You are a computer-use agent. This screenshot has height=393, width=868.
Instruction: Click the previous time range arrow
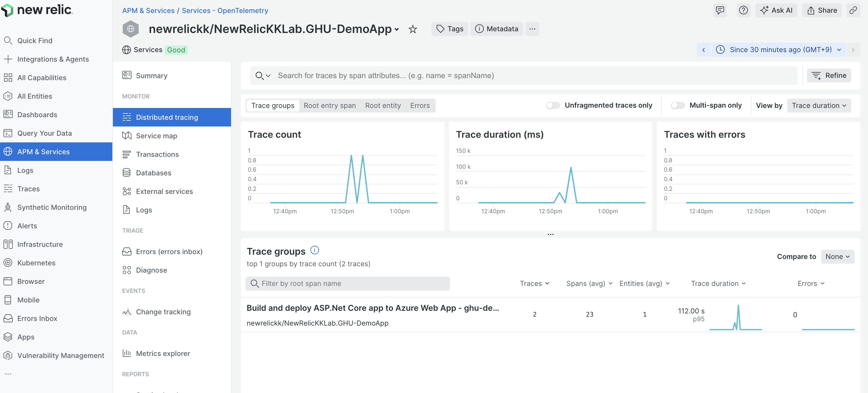coord(704,50)
